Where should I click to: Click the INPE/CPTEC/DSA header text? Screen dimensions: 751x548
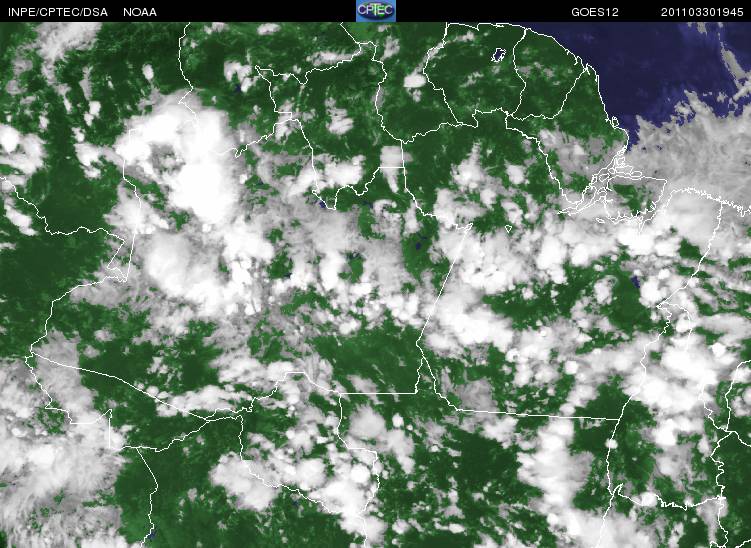point(58,12)
